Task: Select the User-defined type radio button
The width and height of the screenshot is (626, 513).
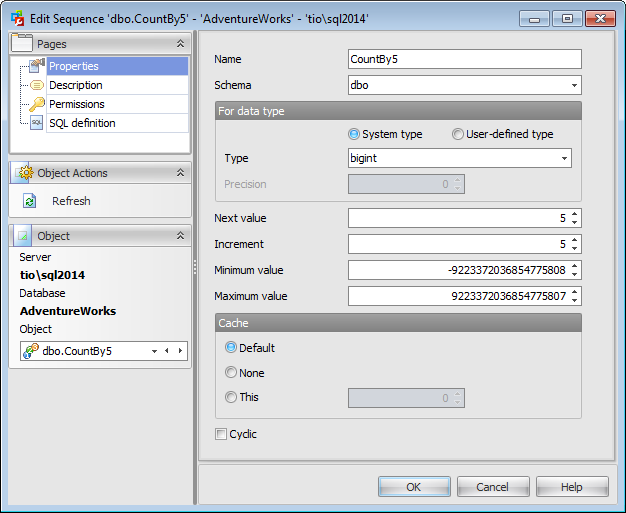Action: [458, 134]
